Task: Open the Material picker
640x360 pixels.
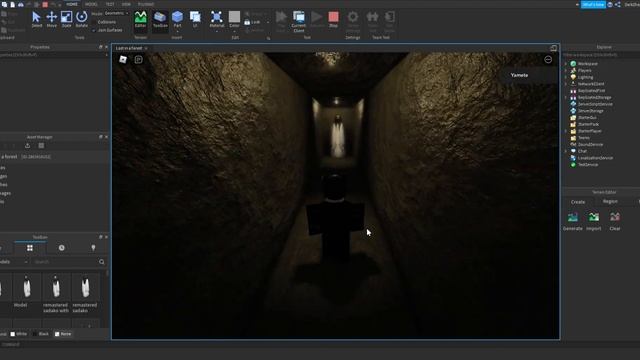Action: point(217,19)
